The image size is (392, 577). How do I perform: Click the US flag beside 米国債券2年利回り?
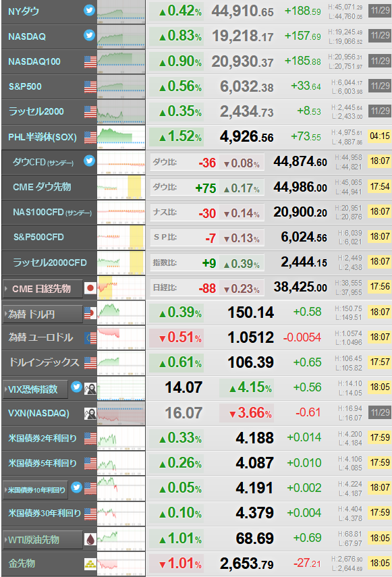tap(90, 438)
